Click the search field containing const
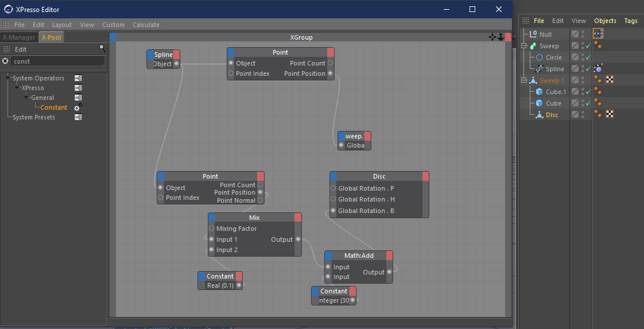This screenshot has height=329, width=644. coord(57,61)
